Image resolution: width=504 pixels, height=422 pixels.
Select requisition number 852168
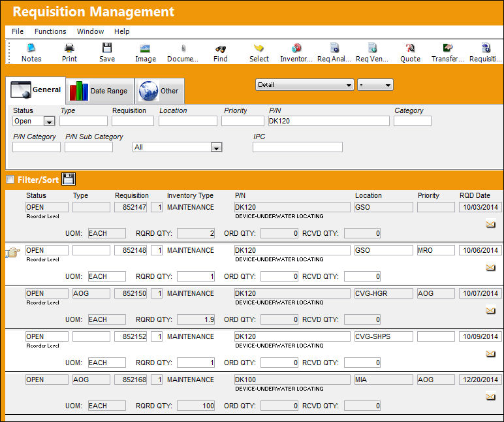point(131,380)
